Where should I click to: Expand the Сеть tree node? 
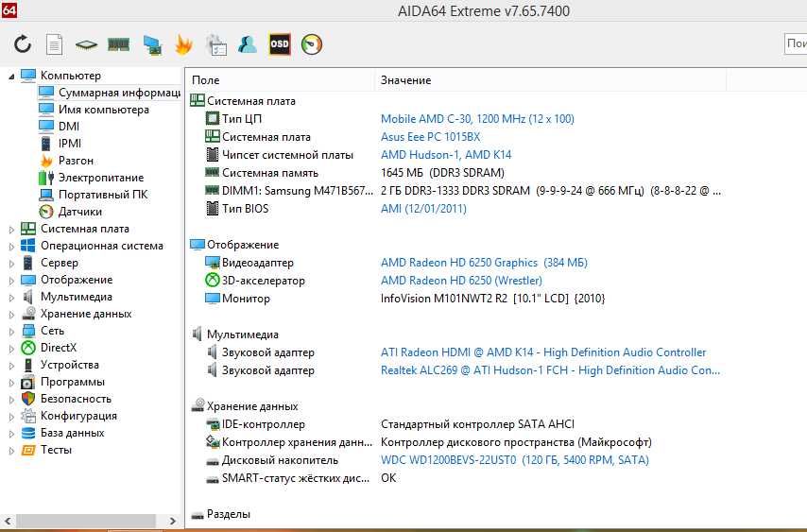[11, 332]
